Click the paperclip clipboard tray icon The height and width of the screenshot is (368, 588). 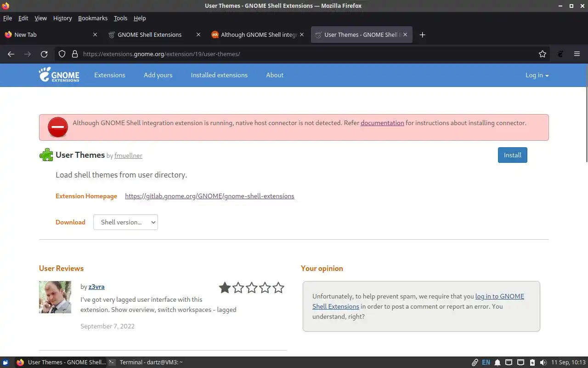475,362
